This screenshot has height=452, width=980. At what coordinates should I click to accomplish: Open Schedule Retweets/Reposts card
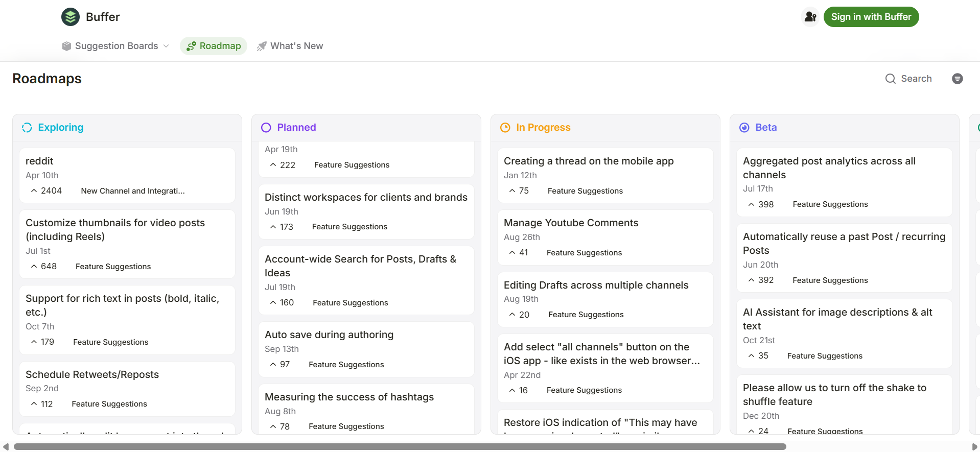coord(127,389)
